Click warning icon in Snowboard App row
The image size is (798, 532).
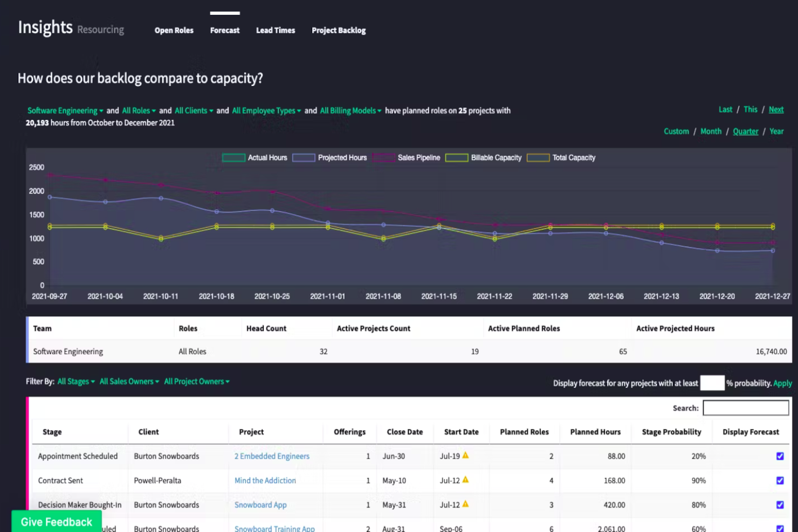pos(465,504)
